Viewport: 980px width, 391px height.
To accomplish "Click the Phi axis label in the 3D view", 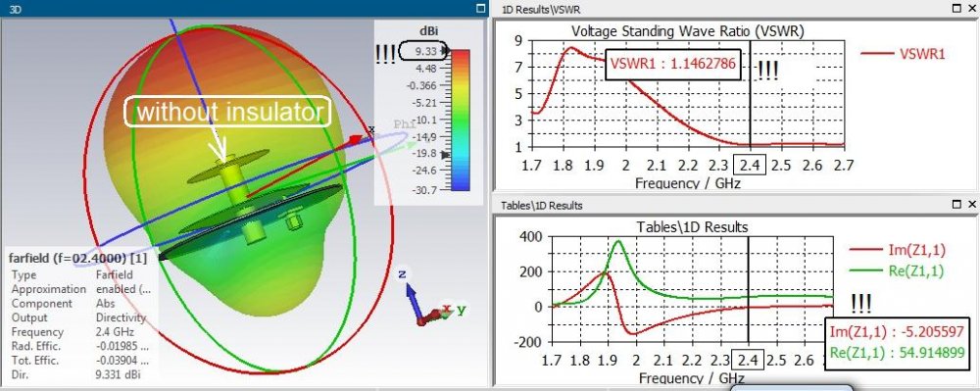I will (x=405, y=123).
